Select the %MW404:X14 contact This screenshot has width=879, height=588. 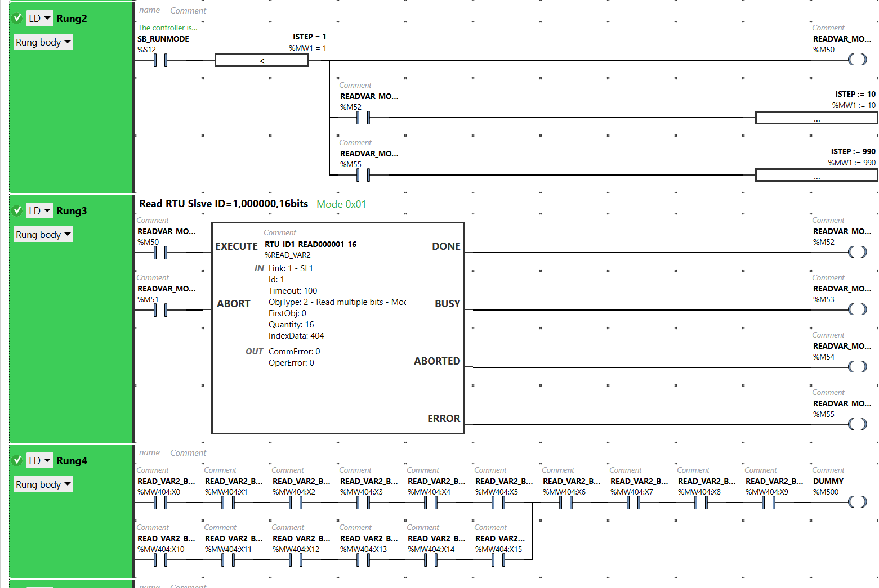tap(431, 560)
